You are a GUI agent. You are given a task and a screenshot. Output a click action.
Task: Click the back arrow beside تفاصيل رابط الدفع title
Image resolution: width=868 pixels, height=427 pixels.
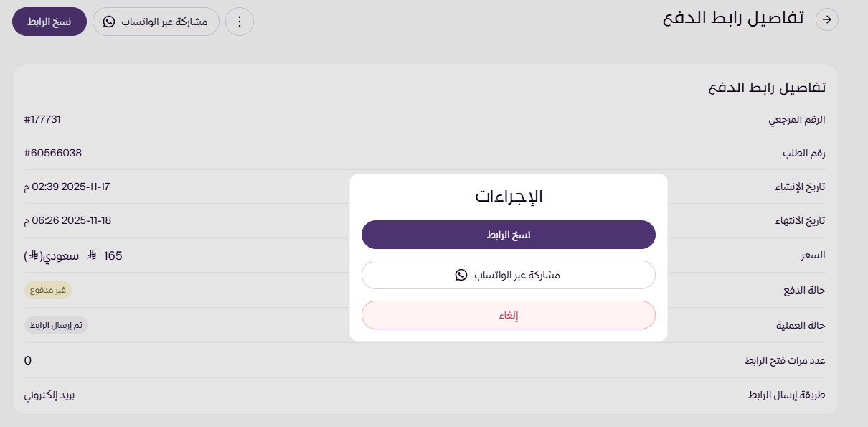point(827,19)
